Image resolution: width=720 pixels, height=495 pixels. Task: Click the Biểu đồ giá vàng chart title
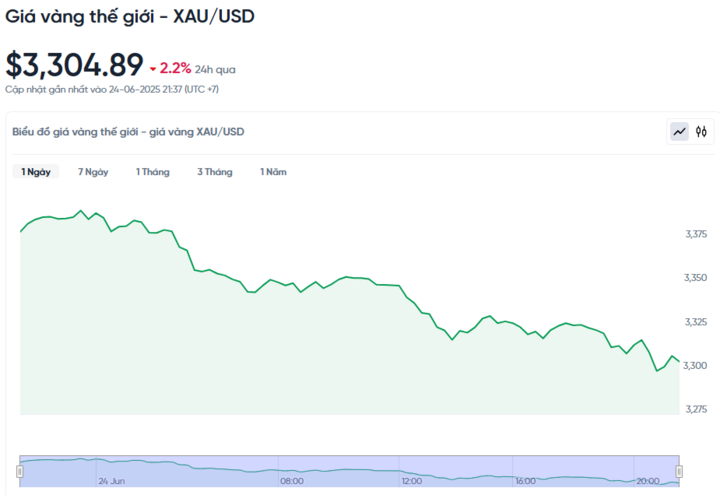[x=128, y=132]
